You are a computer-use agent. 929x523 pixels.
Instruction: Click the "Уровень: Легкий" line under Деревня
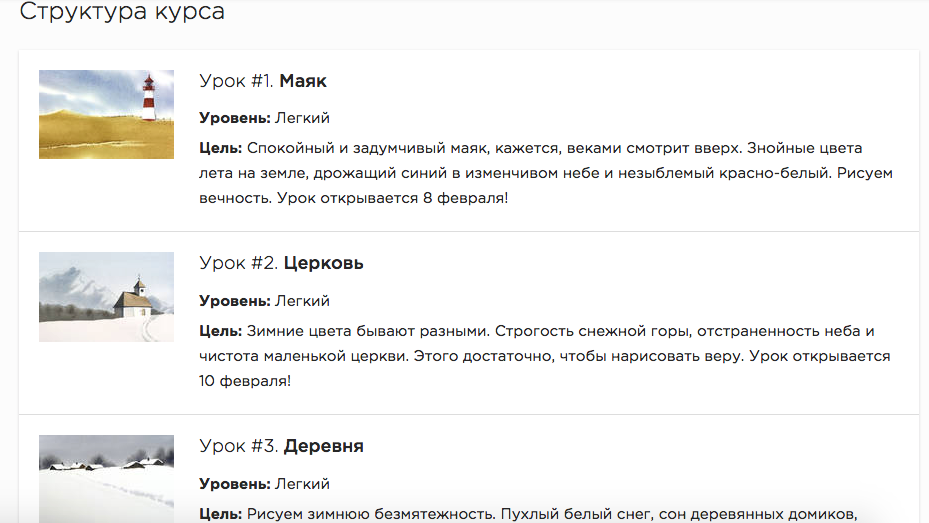click(x=264, y=484)
